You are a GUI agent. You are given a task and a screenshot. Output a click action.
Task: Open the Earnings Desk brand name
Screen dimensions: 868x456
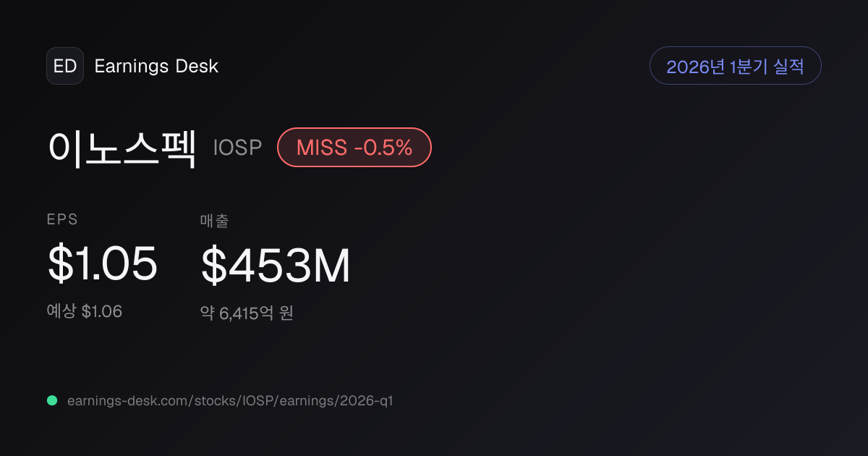click(156, 66)
